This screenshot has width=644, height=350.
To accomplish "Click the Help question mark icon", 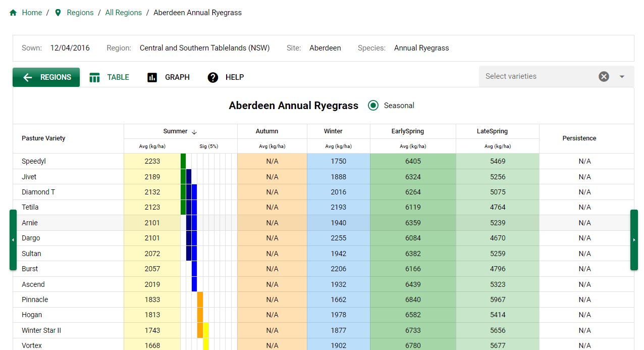I will pyautogui.click(x=213, y=77).
